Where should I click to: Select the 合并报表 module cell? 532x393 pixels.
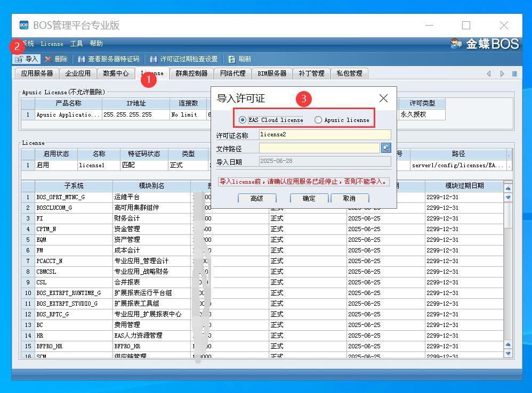151,282
